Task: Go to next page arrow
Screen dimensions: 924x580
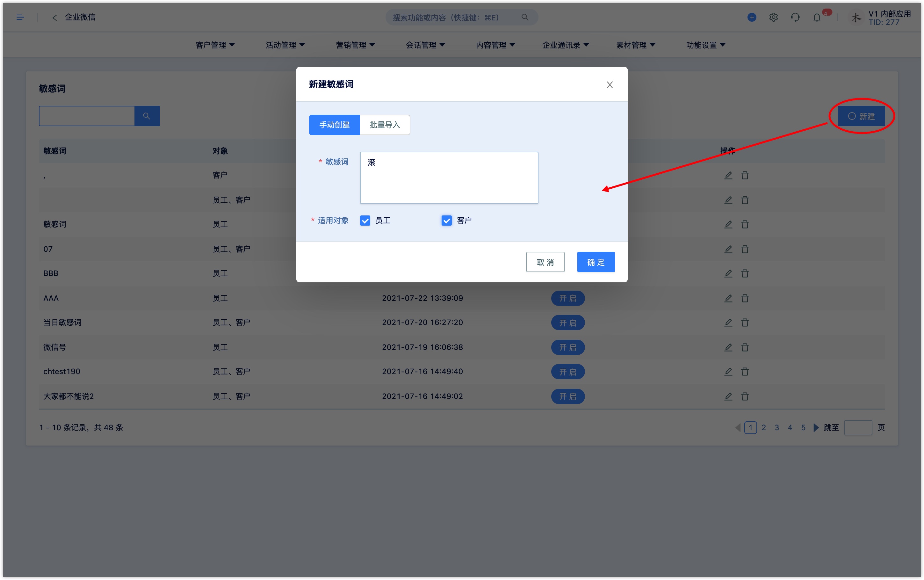Action: [x=816, y=428]
